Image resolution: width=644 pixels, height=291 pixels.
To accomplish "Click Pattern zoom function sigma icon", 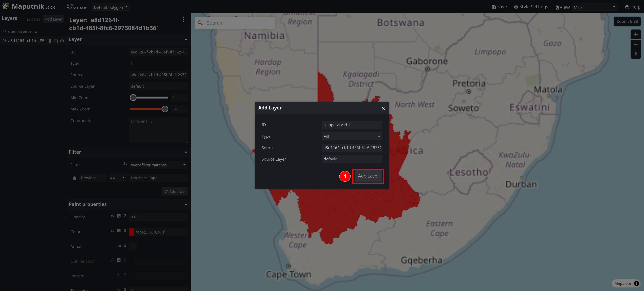I will pos(125,275).
